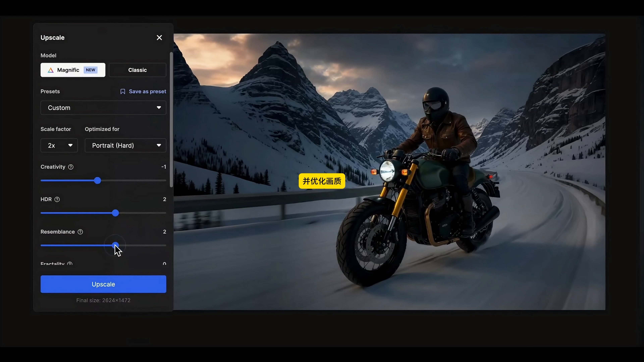Select the Magnific model
The image size is (644, 362).
pyautogui.click(x=73, y=70)
